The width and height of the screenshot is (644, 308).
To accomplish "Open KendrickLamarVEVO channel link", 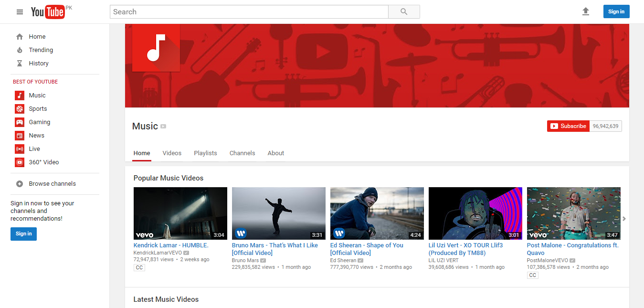I will (x=158, y=253).
